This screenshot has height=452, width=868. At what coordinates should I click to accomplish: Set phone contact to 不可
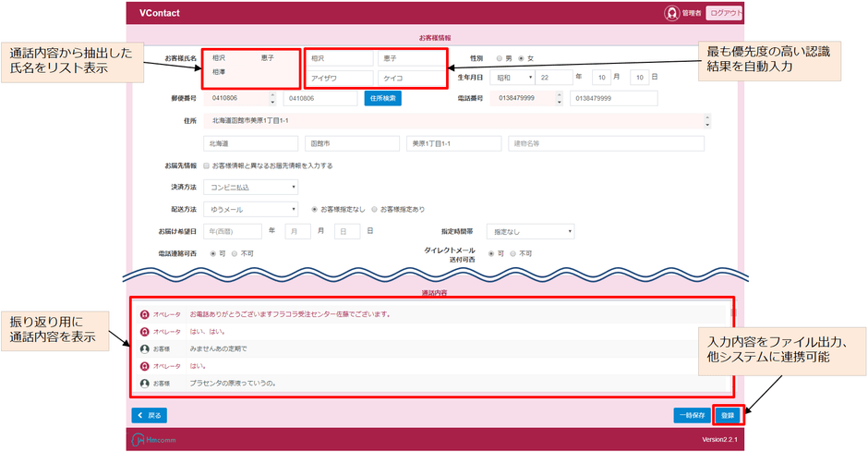tap(235, 252)
